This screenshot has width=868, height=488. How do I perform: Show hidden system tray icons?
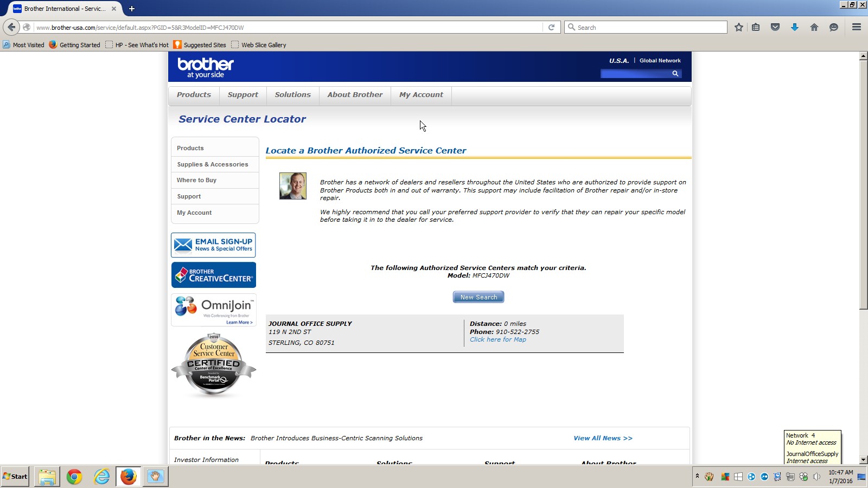pyautogui.click(x=697, y=477)
